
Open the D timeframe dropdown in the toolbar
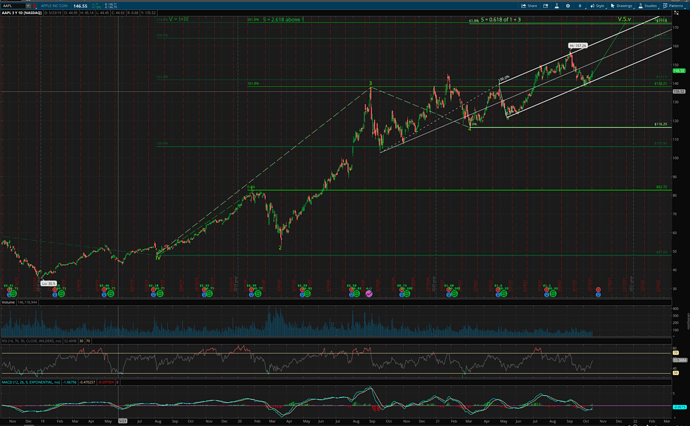580,6
